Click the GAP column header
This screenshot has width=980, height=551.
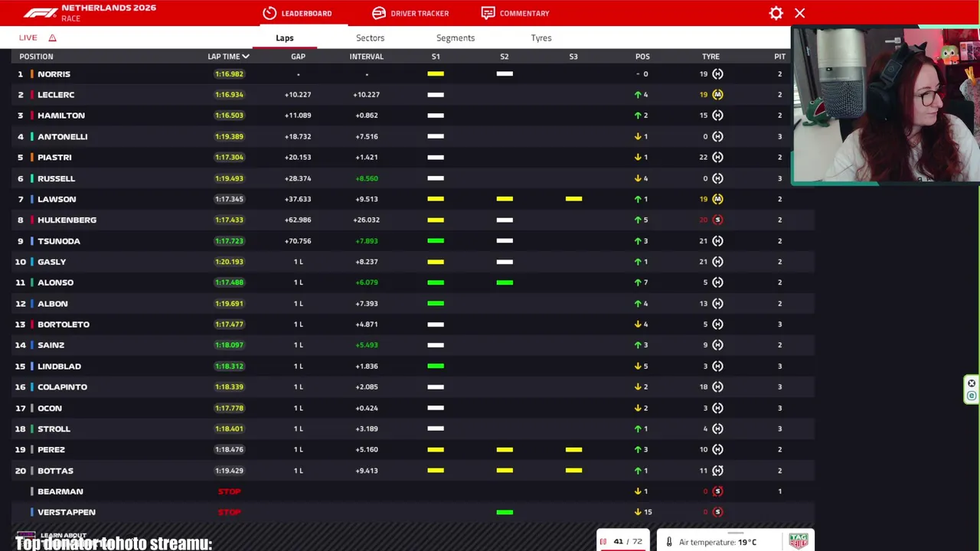pos(298,57)
